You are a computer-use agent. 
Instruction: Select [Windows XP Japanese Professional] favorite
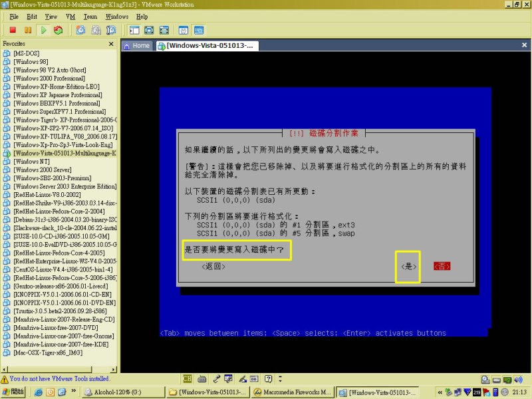(58, 95)
